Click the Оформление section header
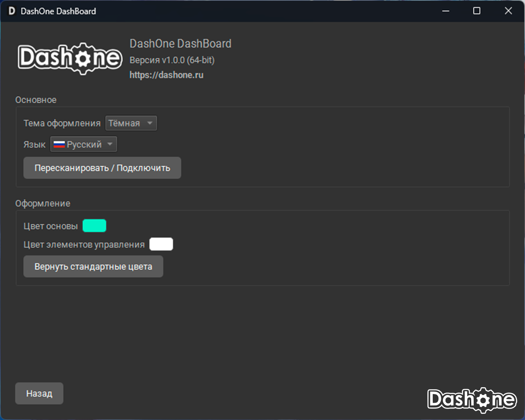This screenshot has width=525, height=420. pyautogui.click(x=43, y=203)
